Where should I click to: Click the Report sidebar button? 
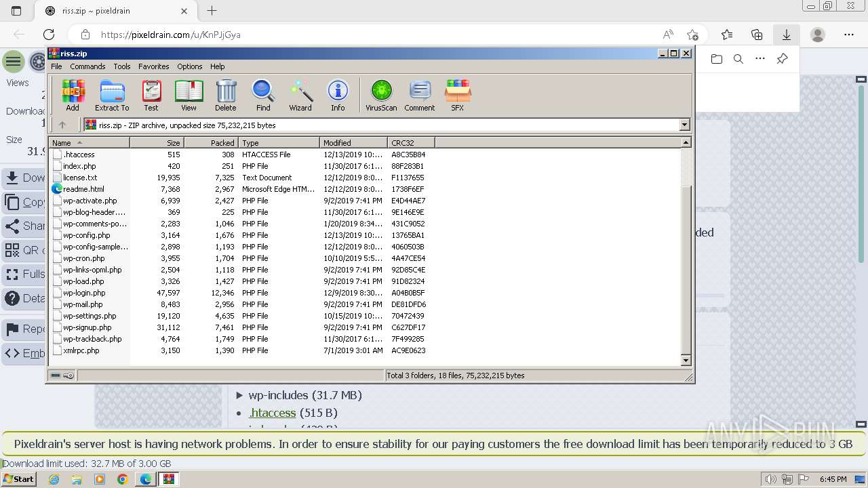coord(24,329)
